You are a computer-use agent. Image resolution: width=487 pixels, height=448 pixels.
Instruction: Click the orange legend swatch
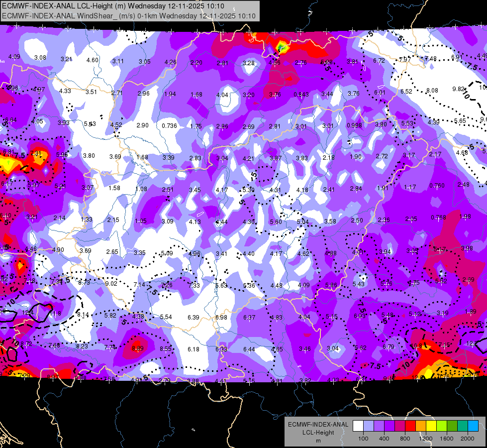click(x=421, y=426)
